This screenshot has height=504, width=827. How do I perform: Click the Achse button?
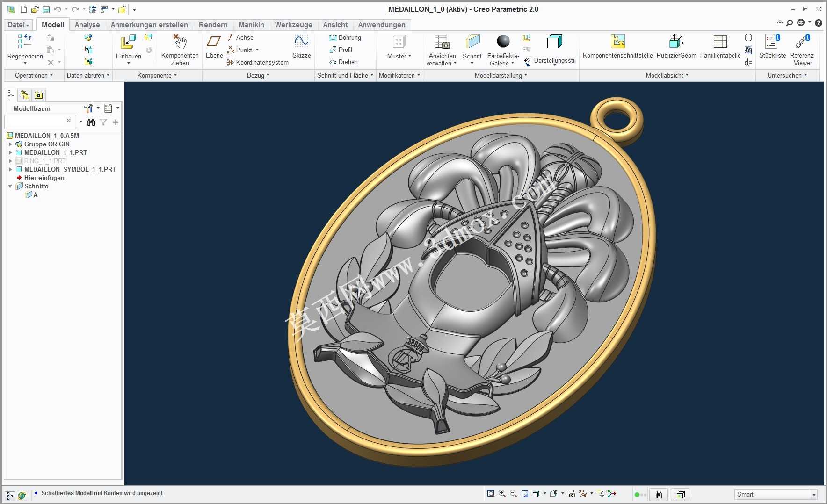pos(240,37)
